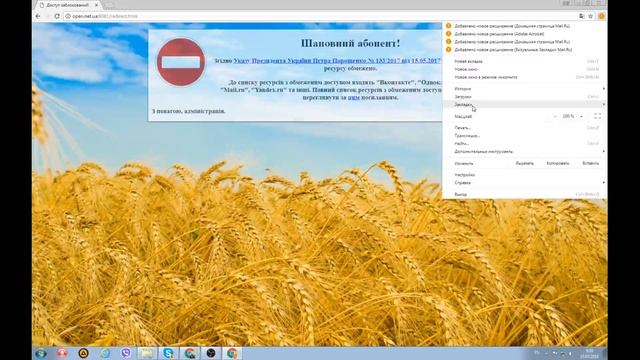Choose 'Найти...' from the menu
The image size is (640, 360).
tap(524, 143)
